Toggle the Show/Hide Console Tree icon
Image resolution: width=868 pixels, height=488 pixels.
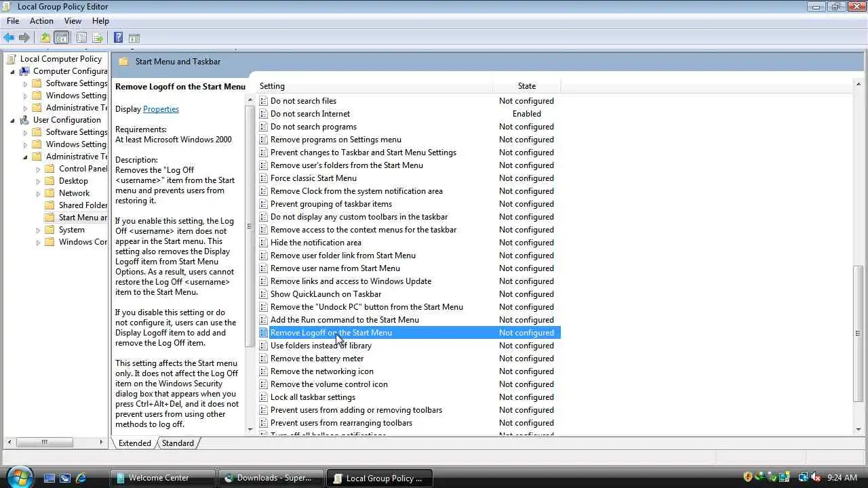coord(61,38)
